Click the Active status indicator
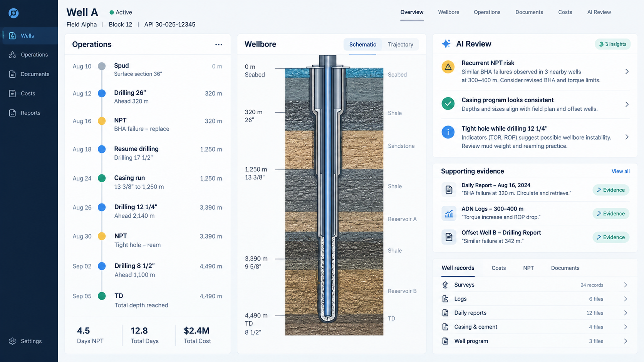Image resolution: width=644 pixels, height=362 pixels. [121, 12]
